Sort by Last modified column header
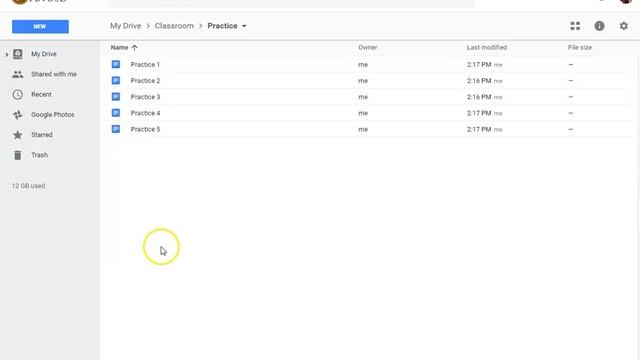This screenshot has height=360, width=640. tap(487, 47)
